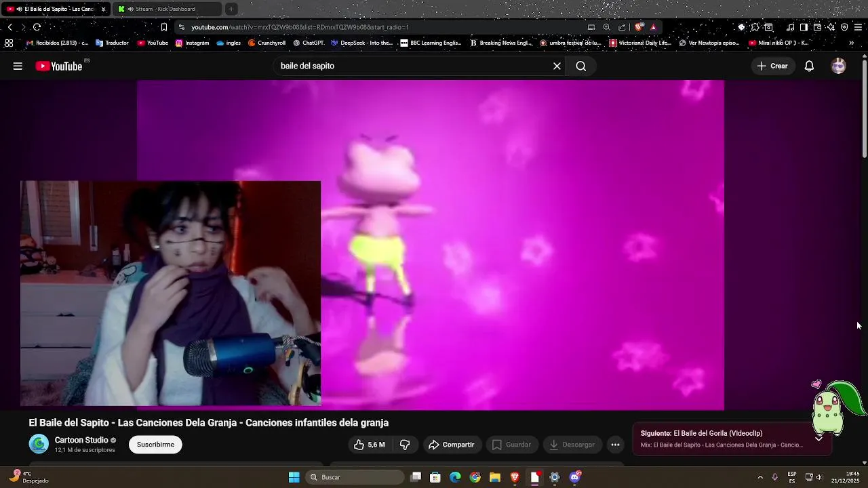Image resolution: width=868 pixels, height=488 pixels.
Task: Open Brave Rewards triangle icon
Action: tap(653, 27)
